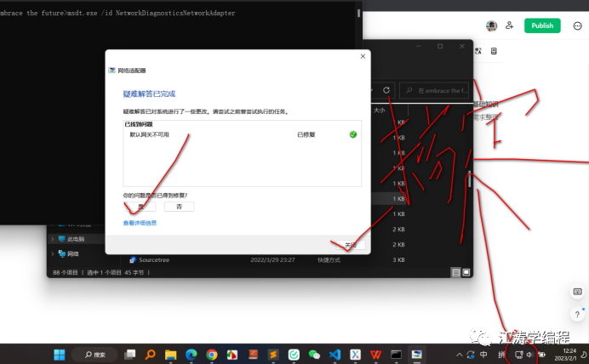Answer 否 in the troubleshooter dialog
The image size is (589, 364).
pyautogui.click(x=180, y=207)
